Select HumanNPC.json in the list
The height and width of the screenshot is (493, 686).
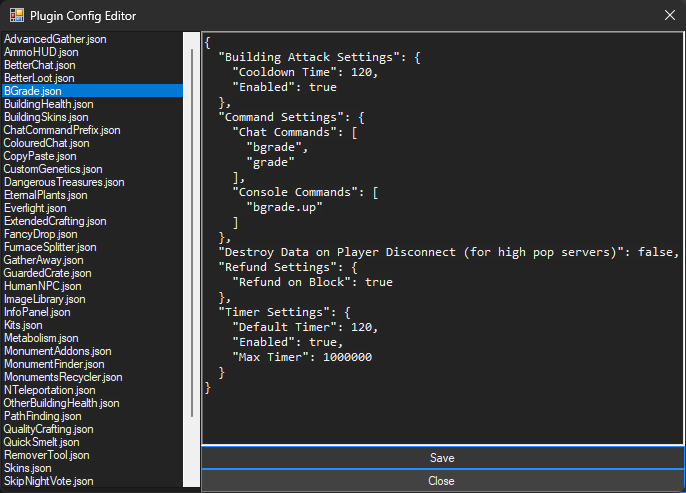tap(43, 286)
